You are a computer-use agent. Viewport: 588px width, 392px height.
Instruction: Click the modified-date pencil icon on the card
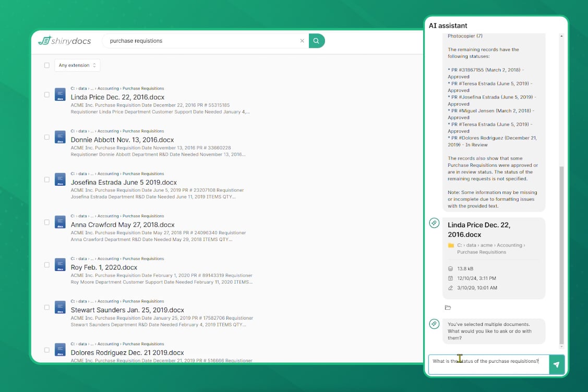tap(451, 287)
